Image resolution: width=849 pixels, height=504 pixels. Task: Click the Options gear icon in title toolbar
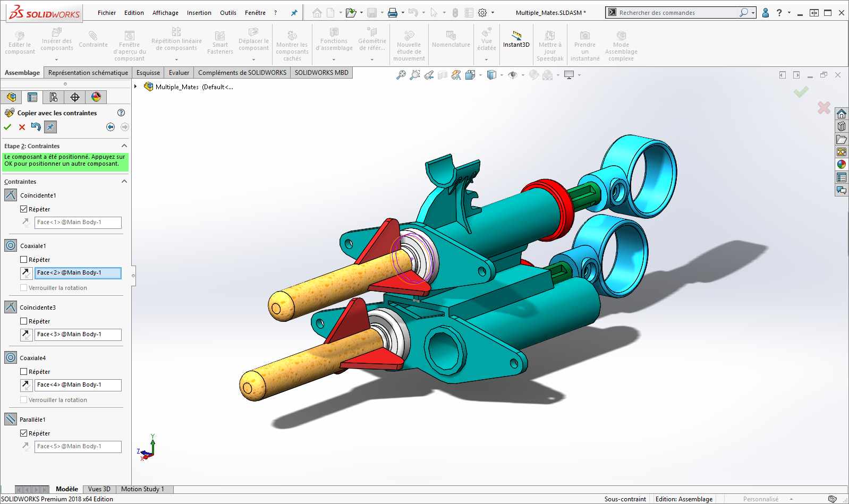click(482, 13)
